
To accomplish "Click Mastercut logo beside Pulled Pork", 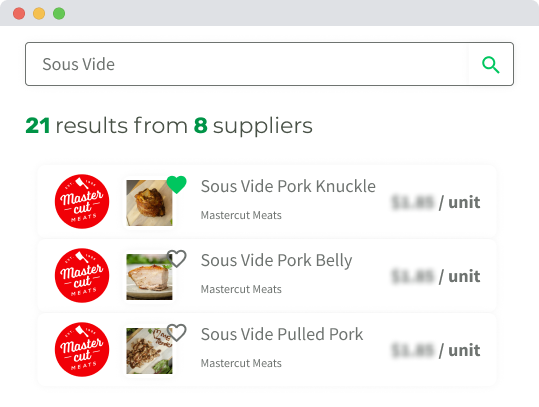I will pos(82,350).
